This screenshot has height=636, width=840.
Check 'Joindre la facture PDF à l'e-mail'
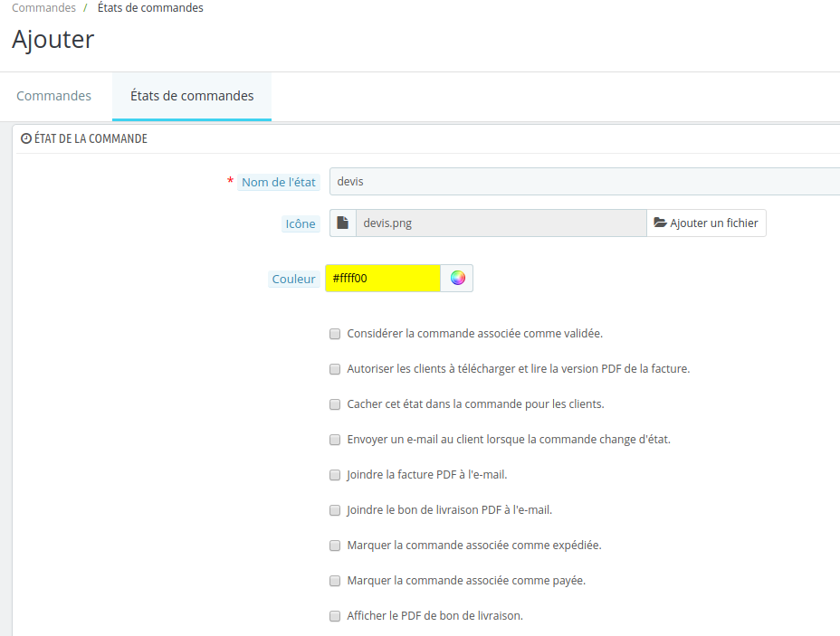click(x=335, y=475)
